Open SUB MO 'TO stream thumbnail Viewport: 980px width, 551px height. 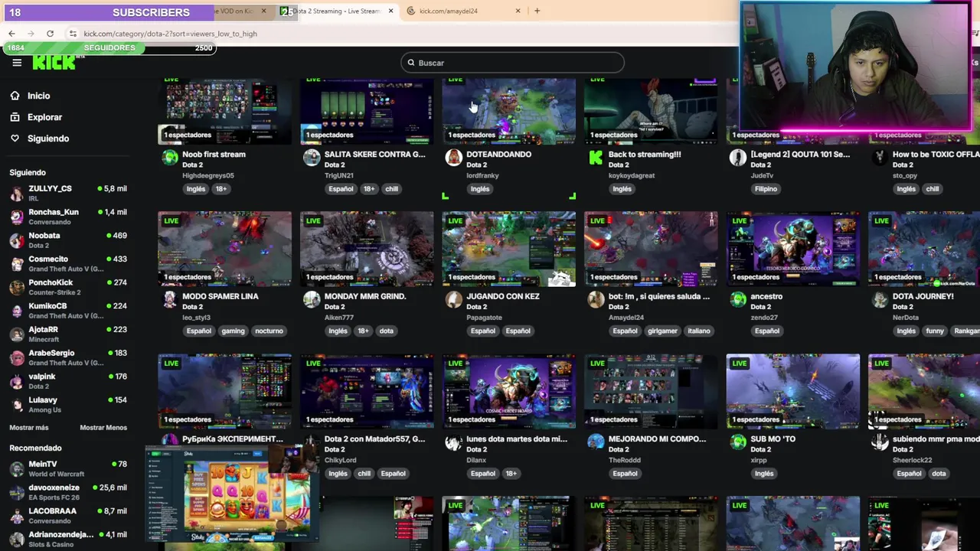pyautogui.click(x=792, y=391)
